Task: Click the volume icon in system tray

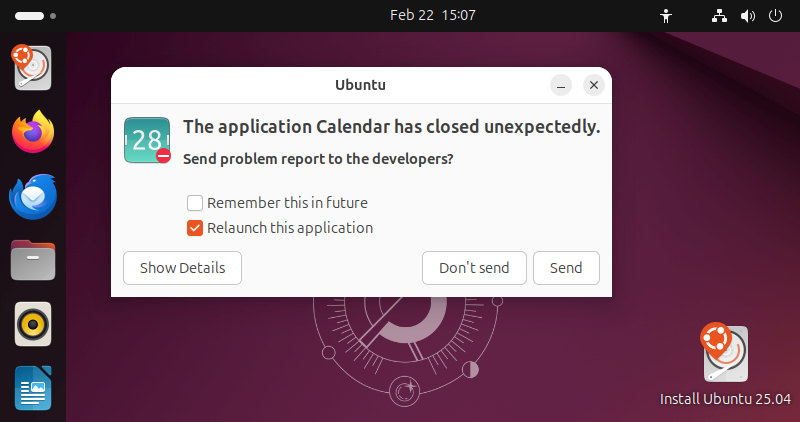Action: tap(747, 16)
